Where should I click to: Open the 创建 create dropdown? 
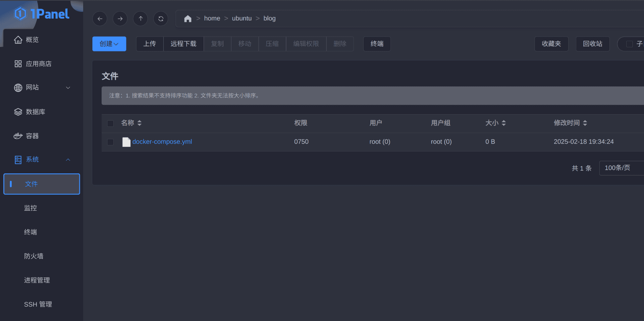109,44
